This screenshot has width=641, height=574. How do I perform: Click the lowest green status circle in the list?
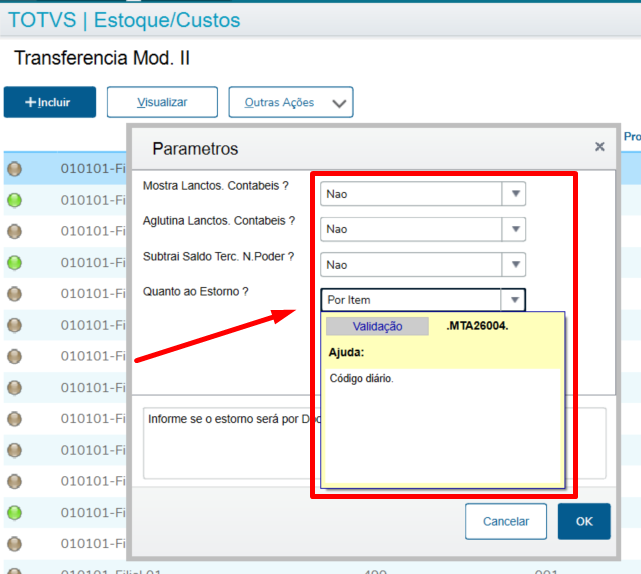point(14,512)
